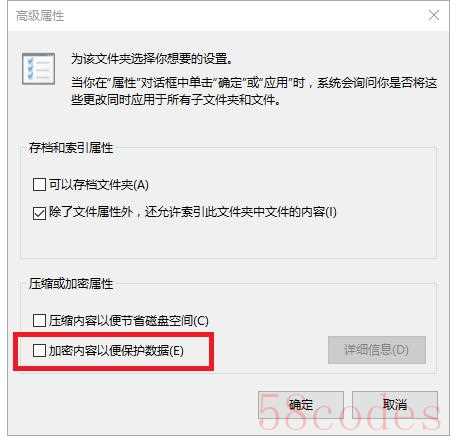457x443 pixels.
Task: Click the 存档和索引属性 group label
Action: [x=71, y=148]
